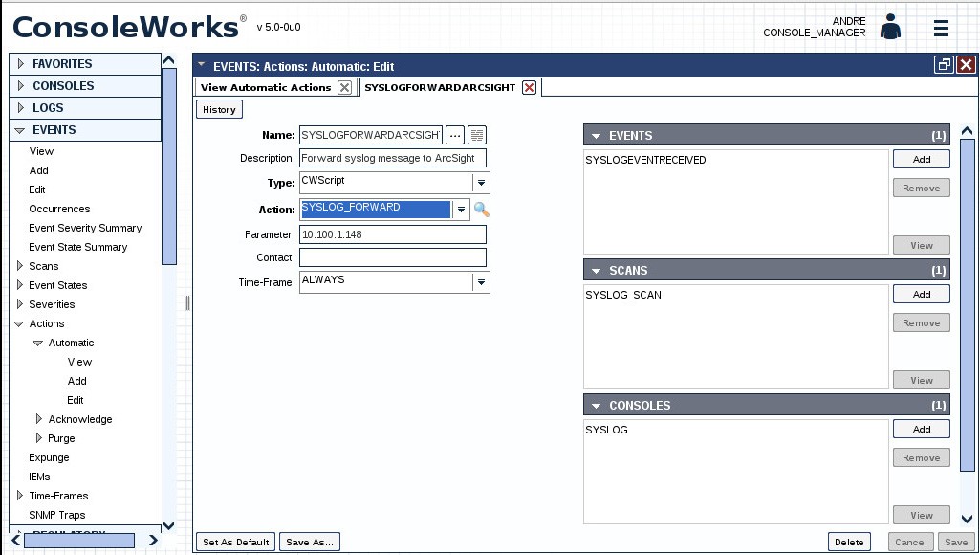Image resolution: width=980 pixels, height=555 pixels.
Task: Click the right panel scroll-up arrow
Action: point(967,131)
